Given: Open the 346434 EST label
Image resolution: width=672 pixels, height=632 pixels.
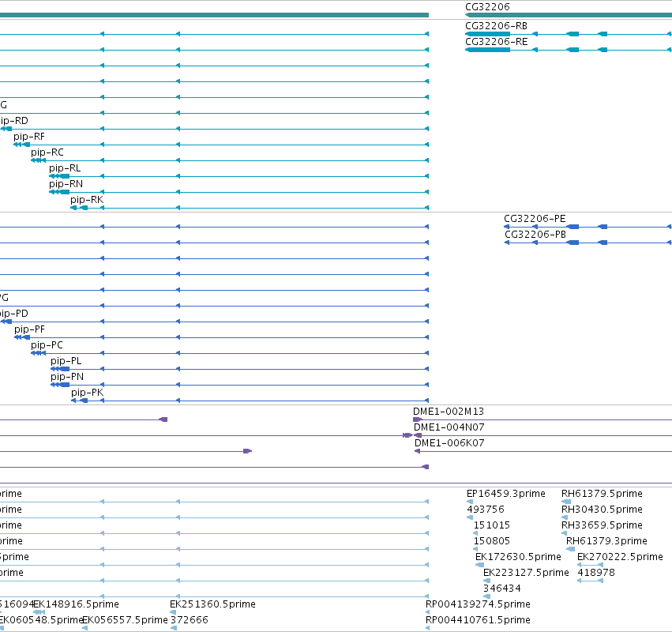Looking at the screenshot, I should 502,589.
